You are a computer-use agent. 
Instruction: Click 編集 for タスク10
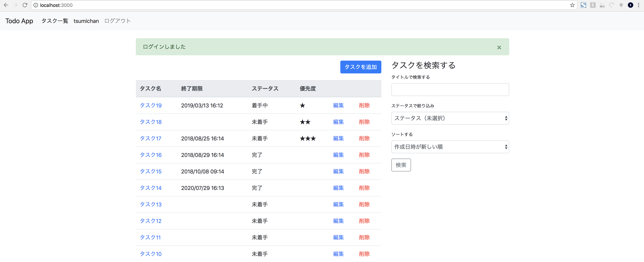click(338, 254)
